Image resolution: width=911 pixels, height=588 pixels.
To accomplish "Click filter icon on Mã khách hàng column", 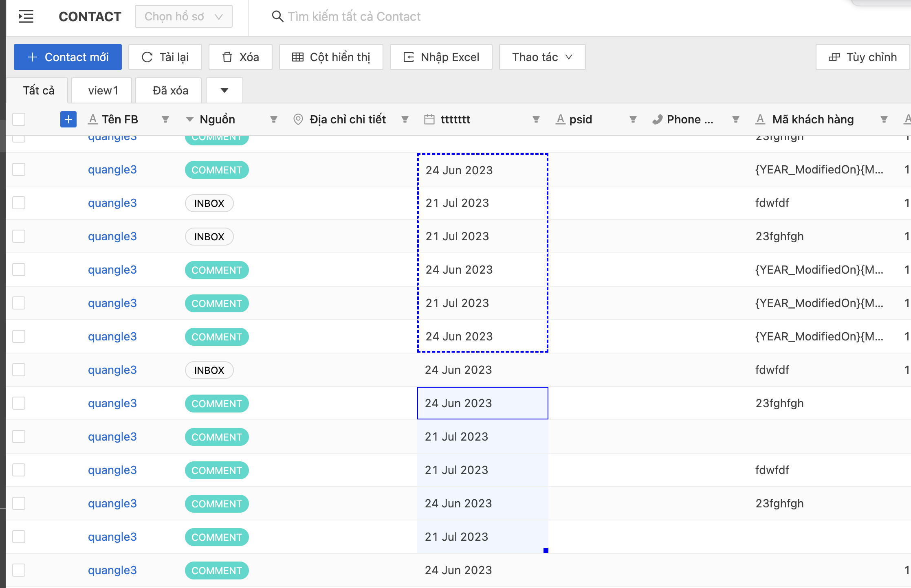I will point(884,119).
